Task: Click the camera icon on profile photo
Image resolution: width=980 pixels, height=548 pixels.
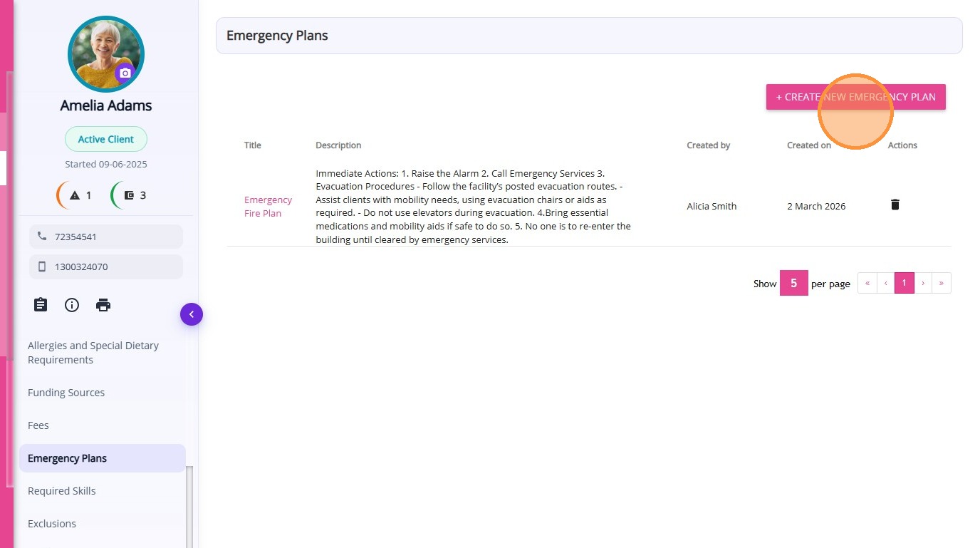Action: coord(125,73)
